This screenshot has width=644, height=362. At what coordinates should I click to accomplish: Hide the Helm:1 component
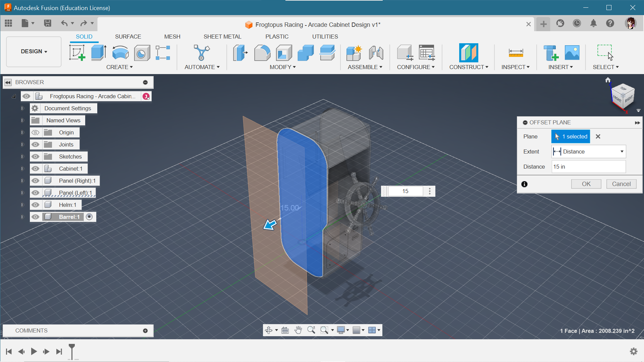(35, 205)
